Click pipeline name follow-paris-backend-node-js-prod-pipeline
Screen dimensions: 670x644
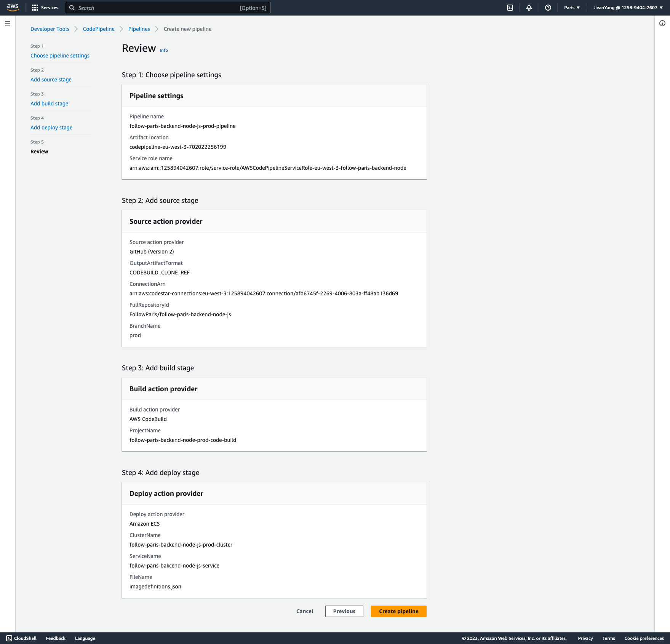point(182,126)
